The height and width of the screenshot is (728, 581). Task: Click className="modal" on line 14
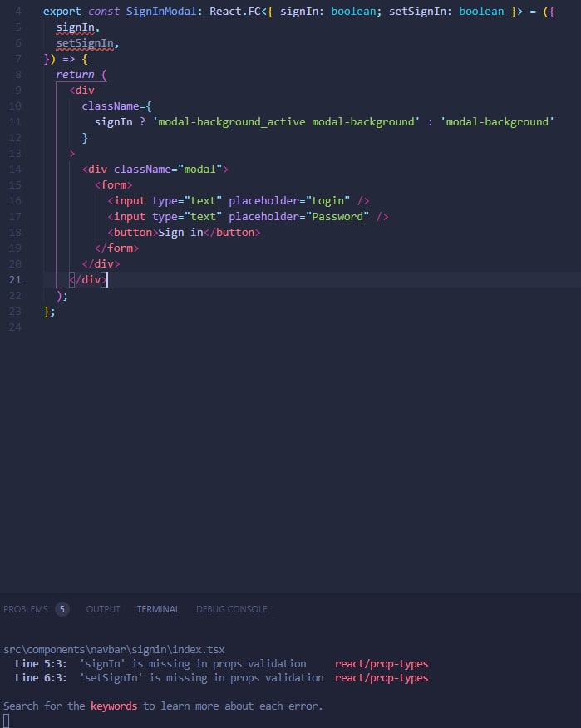pos(168,170)
